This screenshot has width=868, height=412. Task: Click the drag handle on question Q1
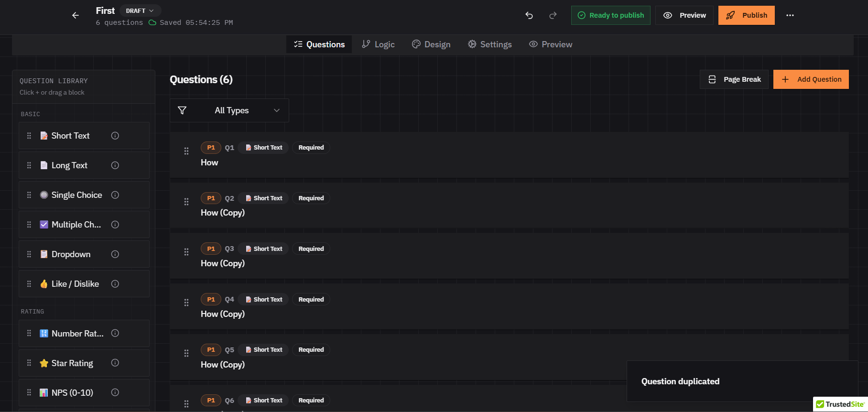click(186, 151)
